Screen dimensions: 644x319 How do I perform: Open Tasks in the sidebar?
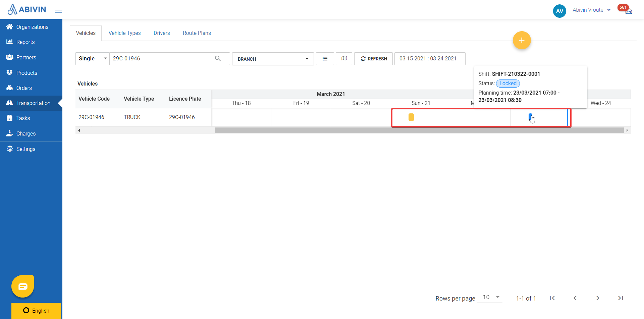[x=31, y=118]
